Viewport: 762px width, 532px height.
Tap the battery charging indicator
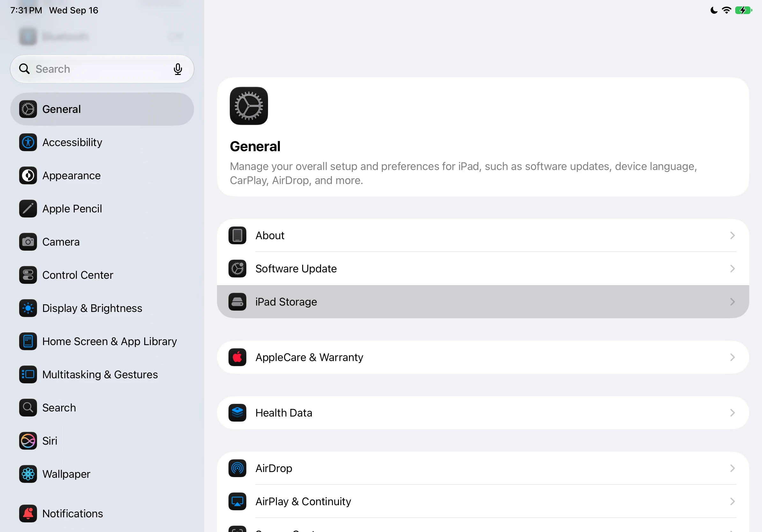[x=743, y=10]
